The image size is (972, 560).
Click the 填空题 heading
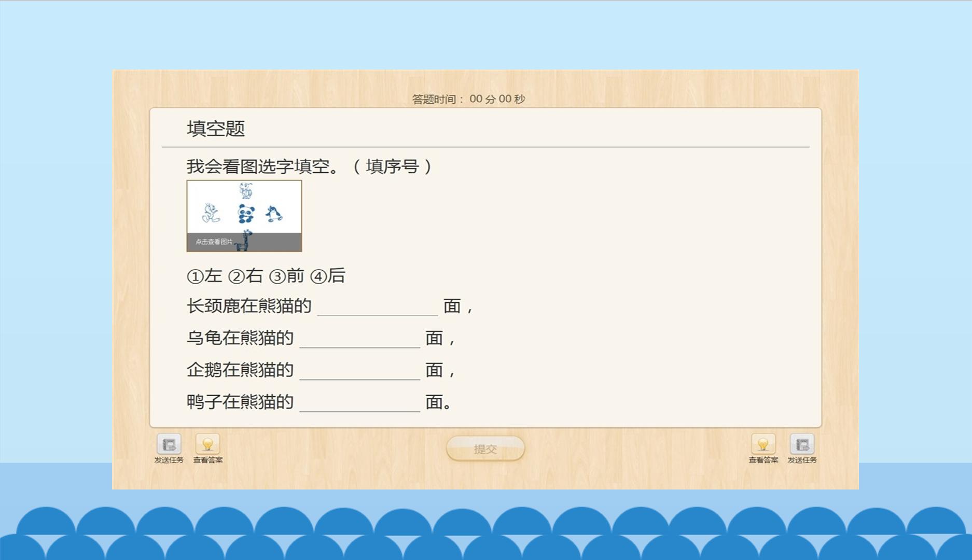pyautogui.click(x=216, y=129)
